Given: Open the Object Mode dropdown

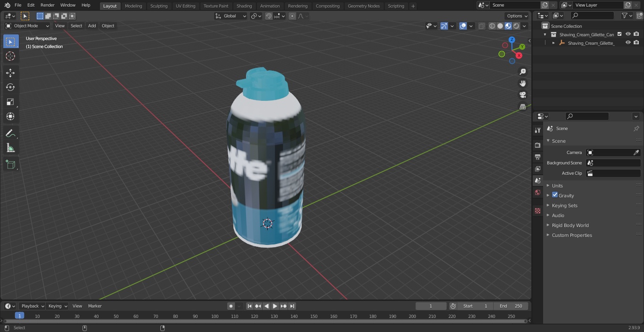Looking at the screenshot, I should point(27,26).
